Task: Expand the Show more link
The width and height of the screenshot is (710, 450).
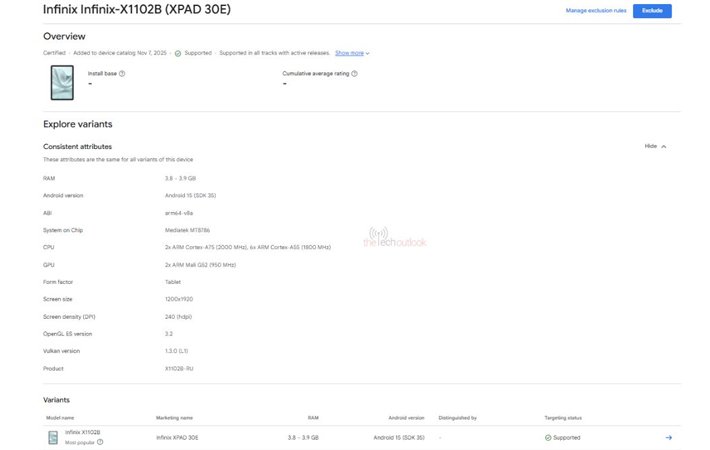Action: (352, 53)
